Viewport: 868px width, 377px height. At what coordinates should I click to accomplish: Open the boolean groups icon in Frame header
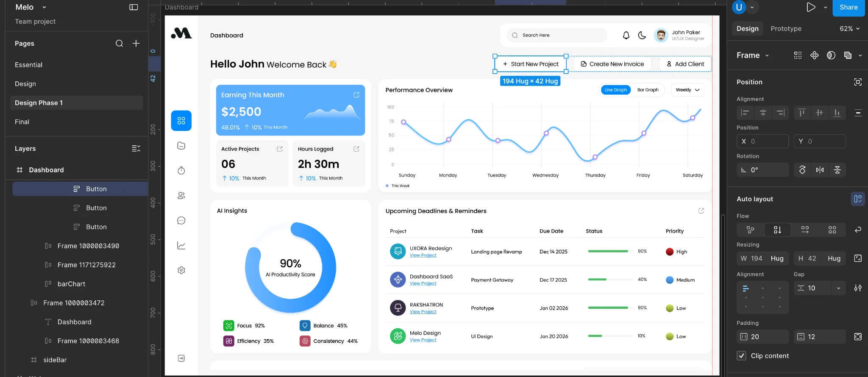[x=848, y=55]
